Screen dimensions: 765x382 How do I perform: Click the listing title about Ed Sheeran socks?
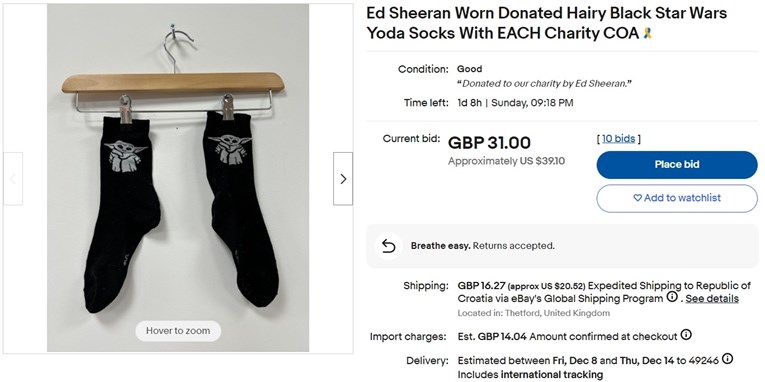(546, 23)
